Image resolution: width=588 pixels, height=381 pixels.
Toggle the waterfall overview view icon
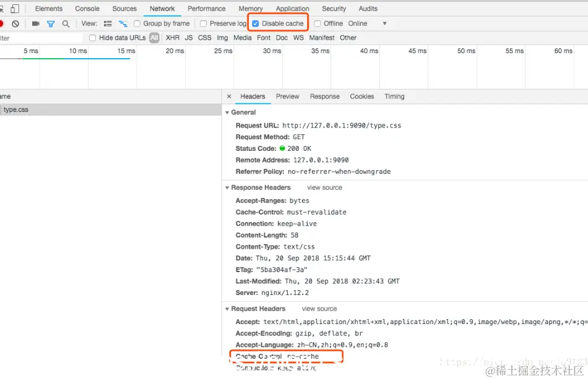click(123, 24)
